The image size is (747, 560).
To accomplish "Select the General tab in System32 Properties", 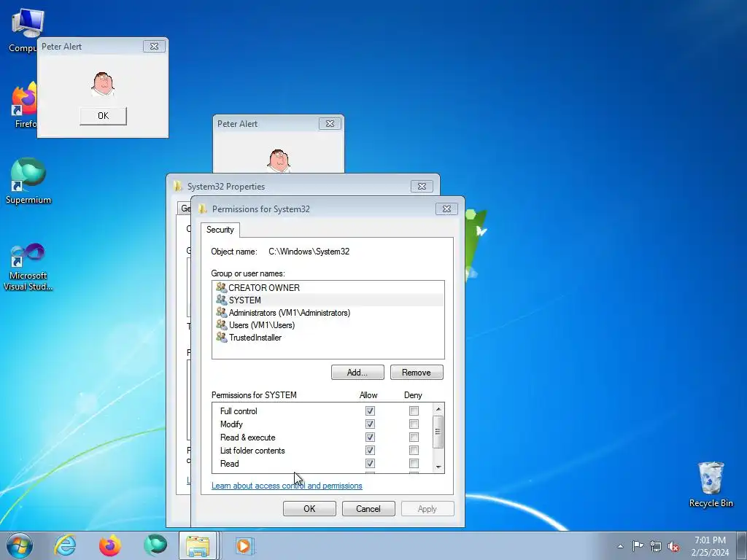I will coord(184,208).
